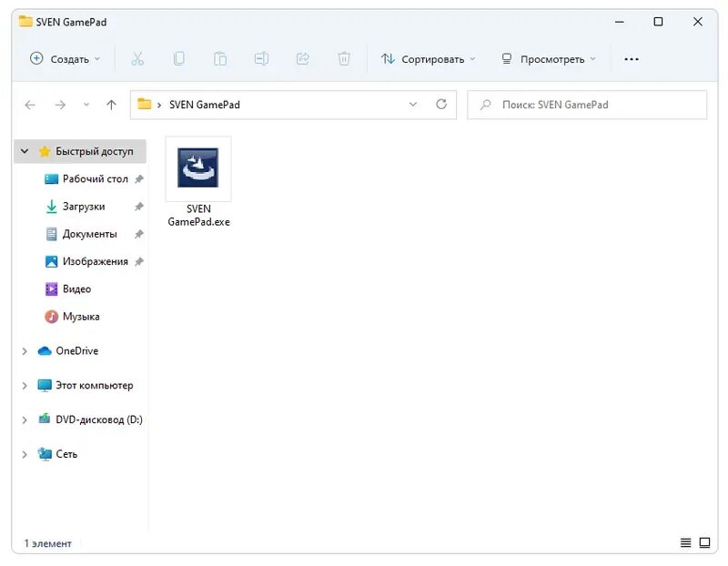Click the 1 элемент status text
The image size is (728, 566).
pyautogui.click(x=48, y=543)
